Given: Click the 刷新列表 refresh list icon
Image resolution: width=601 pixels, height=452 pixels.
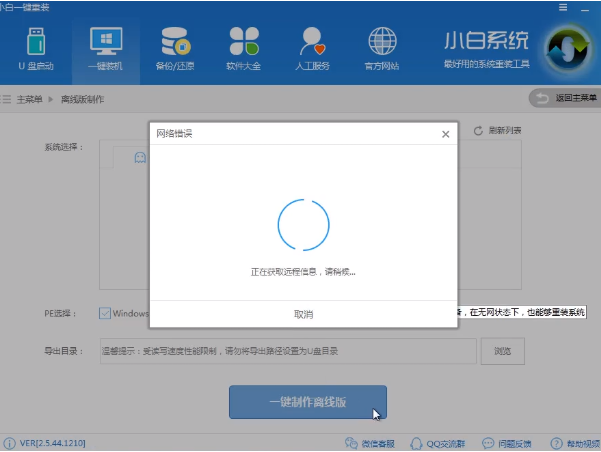Looking at the screenshot, I should (478, 131).
